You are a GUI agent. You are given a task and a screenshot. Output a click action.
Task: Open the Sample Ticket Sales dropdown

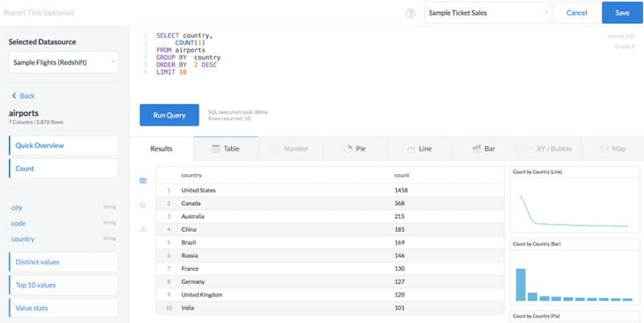tap(488, 13)
